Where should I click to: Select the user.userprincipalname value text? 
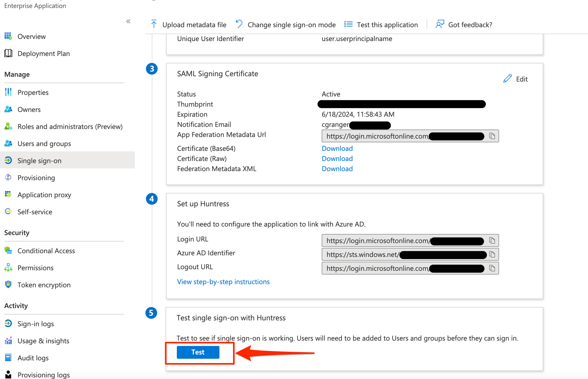pos(357,39)
